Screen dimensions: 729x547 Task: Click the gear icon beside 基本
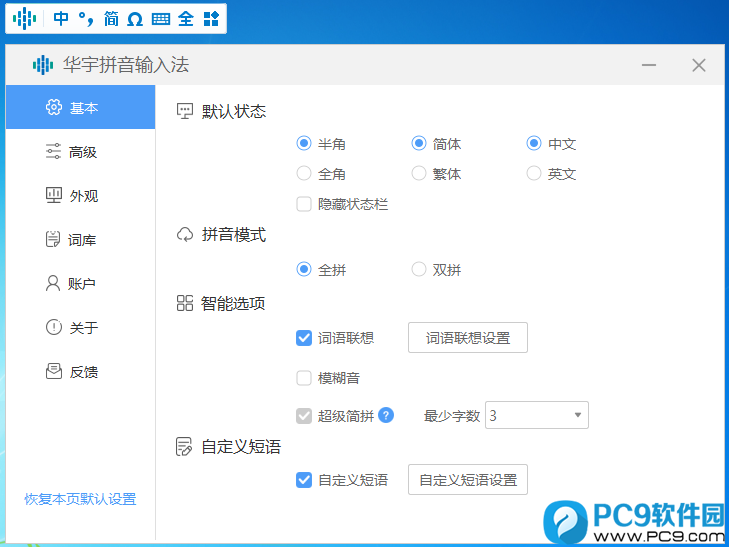[53, 107]
